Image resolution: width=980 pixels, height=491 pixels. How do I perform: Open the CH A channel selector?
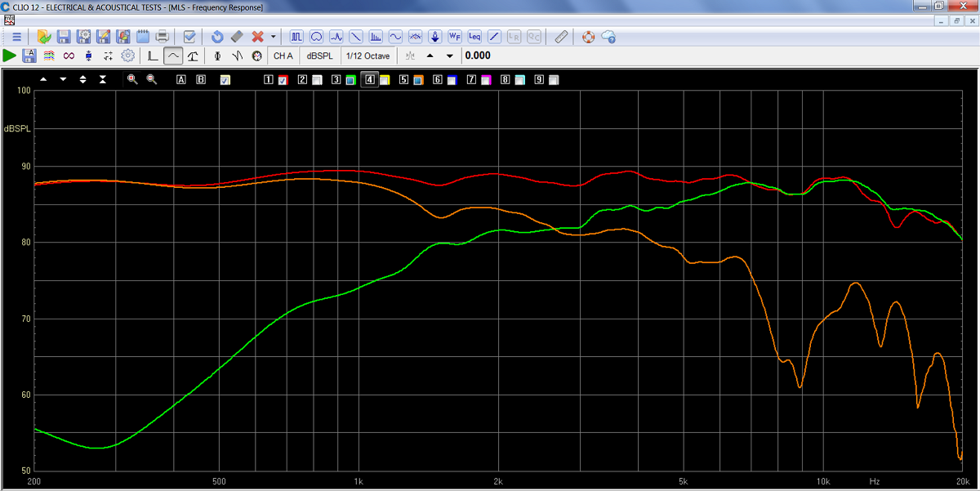click(x=283, y=56)
